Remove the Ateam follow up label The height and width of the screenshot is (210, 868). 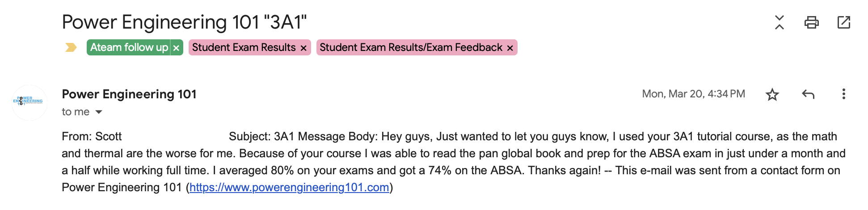177,48
